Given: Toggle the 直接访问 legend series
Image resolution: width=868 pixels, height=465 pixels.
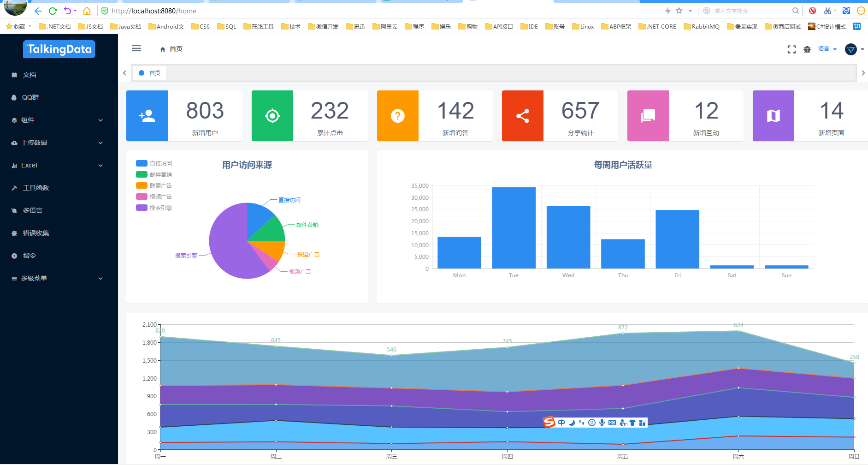Looking at the screenshot, I should tap(154, 163).
